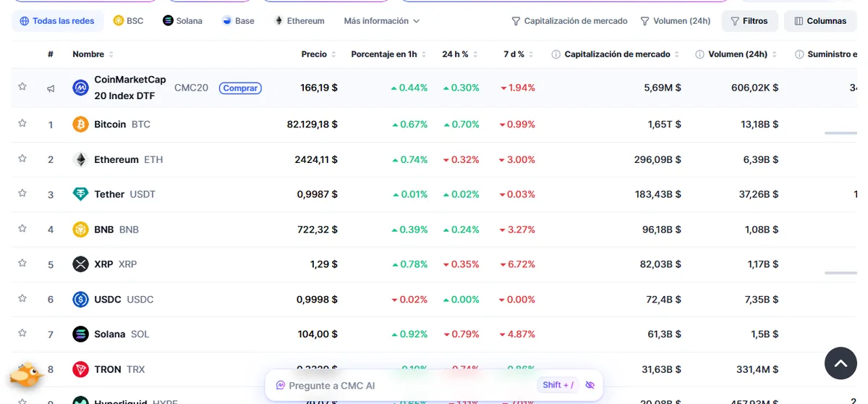Select the Todas las redes network tab
The image size is (868, 404).
[57, 21]
